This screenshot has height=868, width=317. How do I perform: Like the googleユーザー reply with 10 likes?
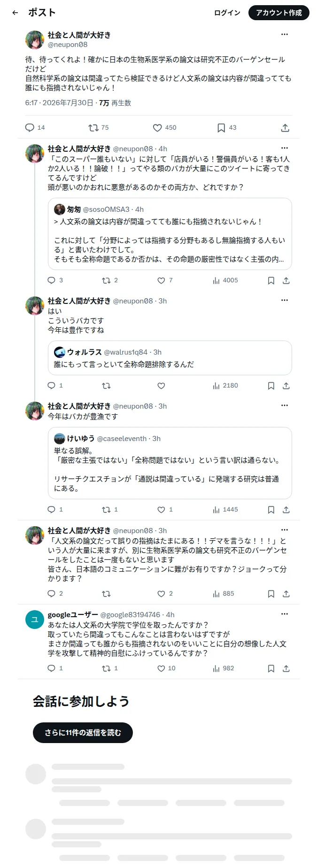[x=166, y=668]
